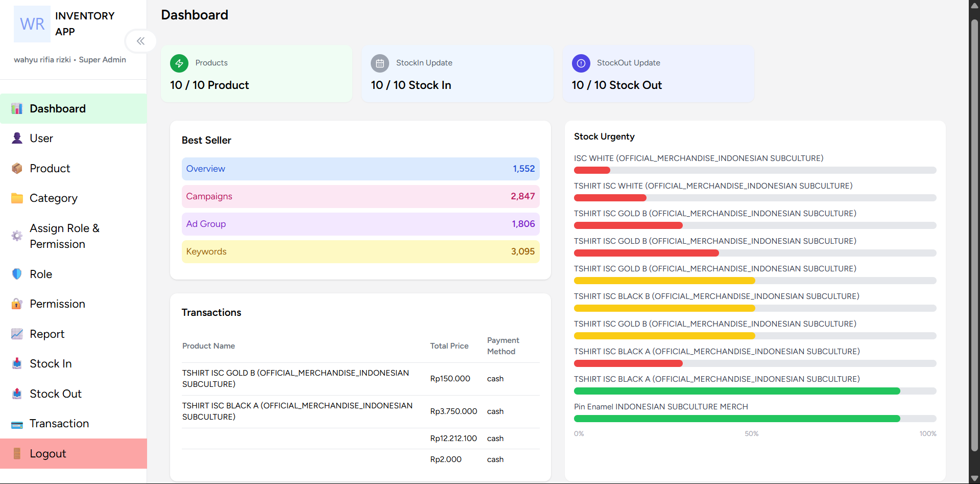Screen dimensions: 980x484
Task: Select the Transaction sidebar entry
Action: coord(59,423)
